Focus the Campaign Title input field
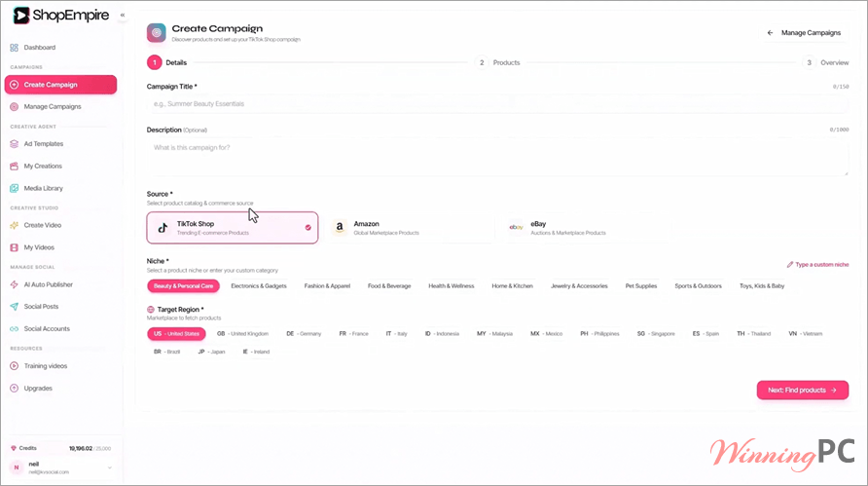This screenshot has width=868, height=486. click(496, 104)
